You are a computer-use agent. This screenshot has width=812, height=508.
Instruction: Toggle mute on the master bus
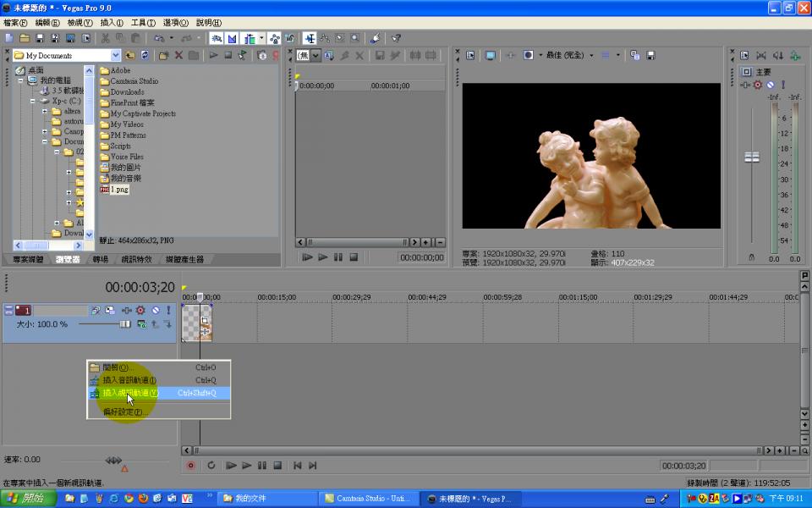click(x=770, y=85)
